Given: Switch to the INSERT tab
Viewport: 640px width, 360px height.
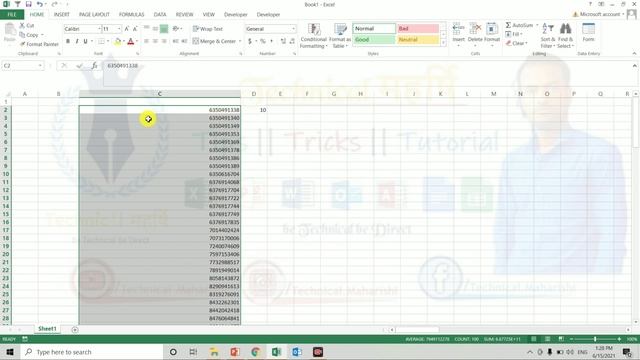Looking at the screenshot, I should coord(62,15).
